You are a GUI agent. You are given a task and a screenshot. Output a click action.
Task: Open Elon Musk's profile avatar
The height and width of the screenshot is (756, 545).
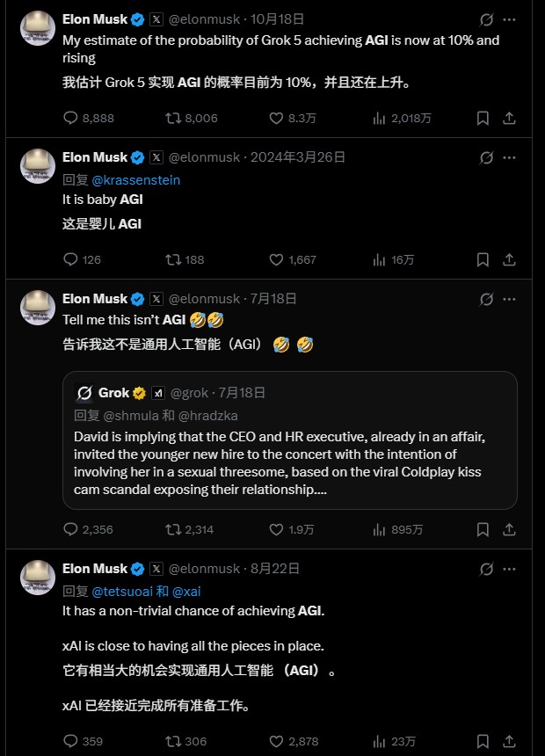coord(38,27)
